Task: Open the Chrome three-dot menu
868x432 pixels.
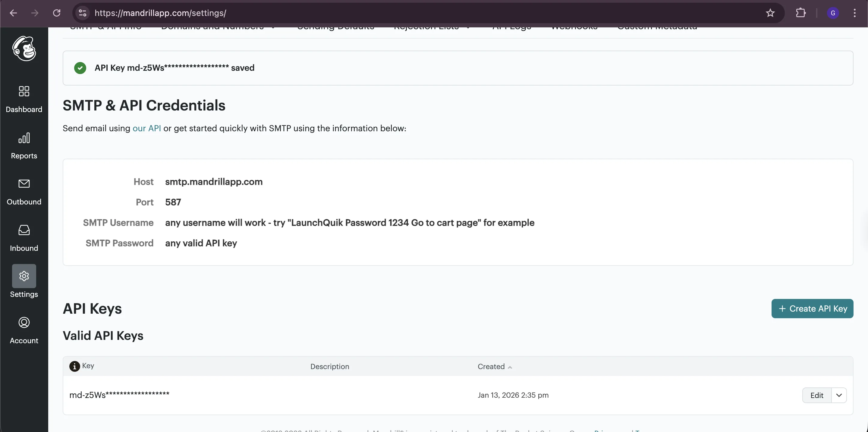Action: 854,13
